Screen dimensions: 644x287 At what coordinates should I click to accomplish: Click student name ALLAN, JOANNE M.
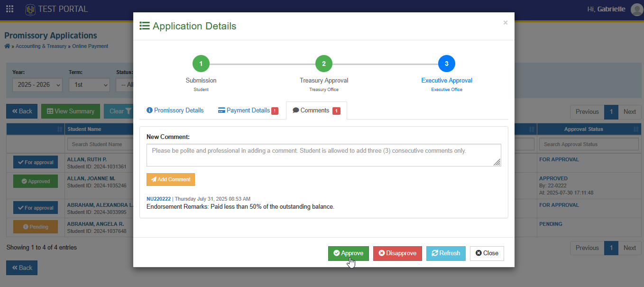pyautogui.click(x=91, y=178)
